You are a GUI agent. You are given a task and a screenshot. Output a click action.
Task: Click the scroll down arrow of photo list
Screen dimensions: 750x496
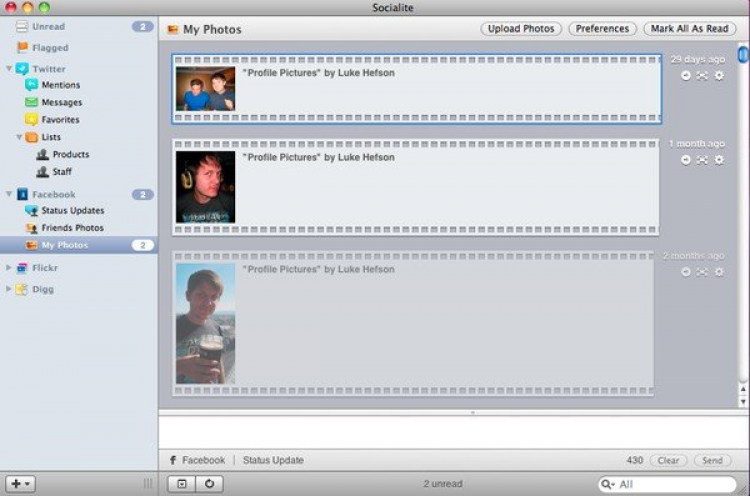(x=743, y=402)
